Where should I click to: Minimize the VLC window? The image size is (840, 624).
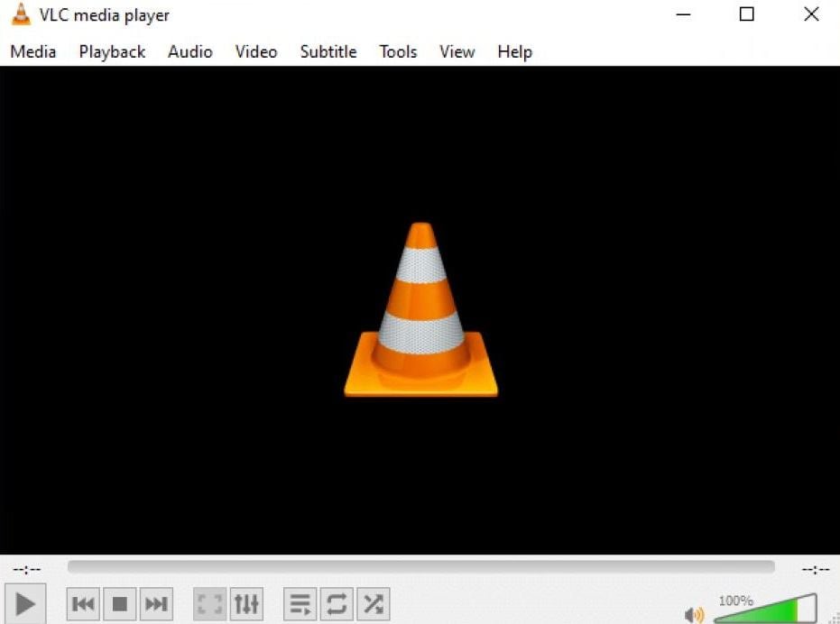pyautogui.click(x=683, y=14)
